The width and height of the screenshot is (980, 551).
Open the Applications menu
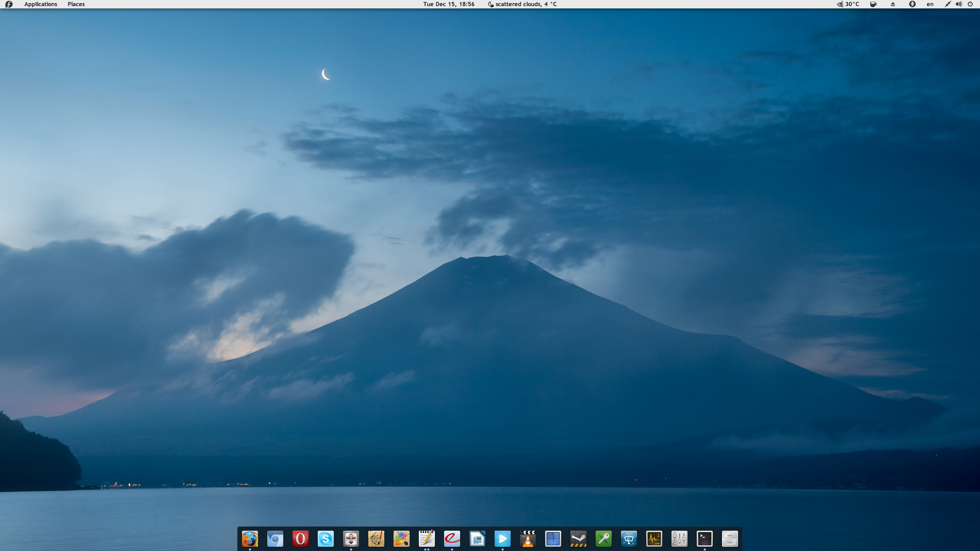[41, 4]
